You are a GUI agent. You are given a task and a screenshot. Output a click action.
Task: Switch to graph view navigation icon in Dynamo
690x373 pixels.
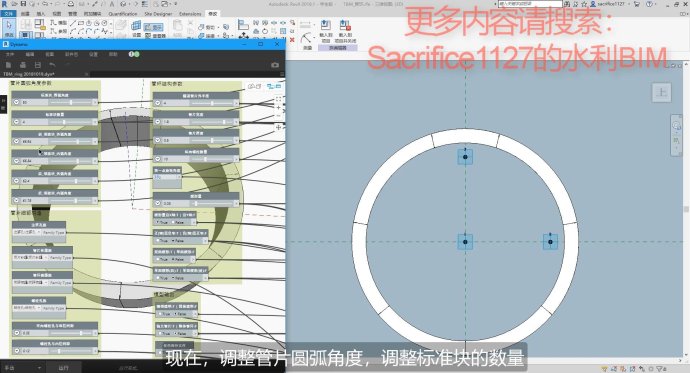click(270, 86)
